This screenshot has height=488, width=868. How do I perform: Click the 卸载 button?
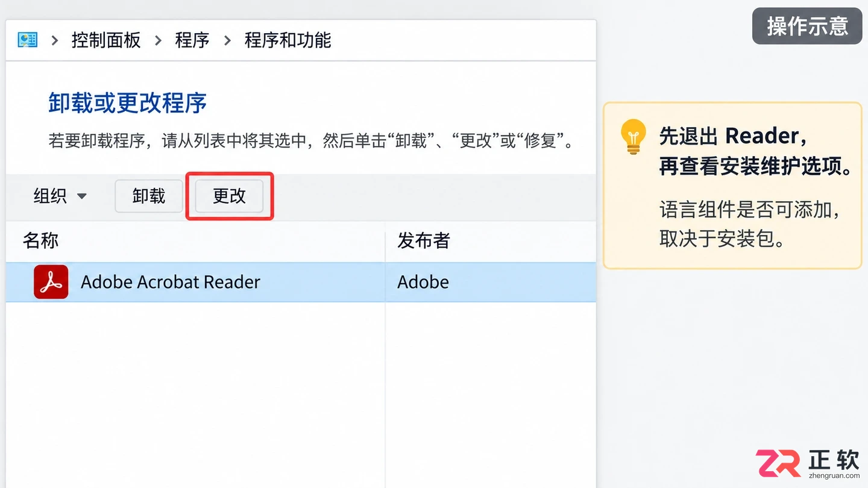tap(149, 196)
